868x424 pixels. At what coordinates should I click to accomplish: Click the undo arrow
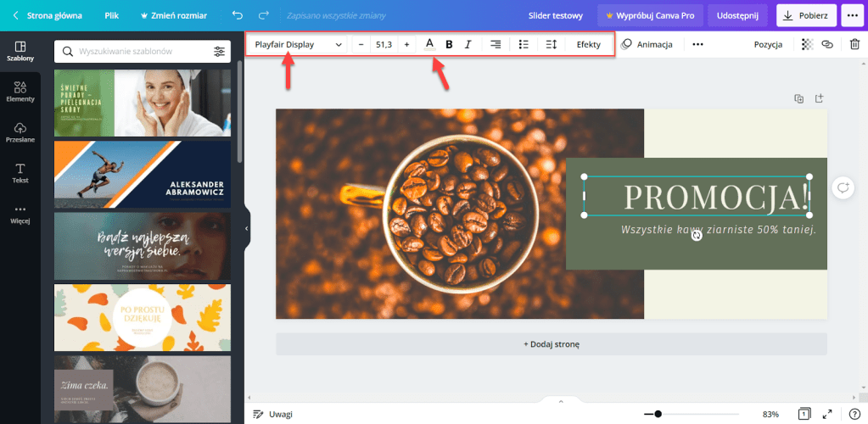click(237, 15)
